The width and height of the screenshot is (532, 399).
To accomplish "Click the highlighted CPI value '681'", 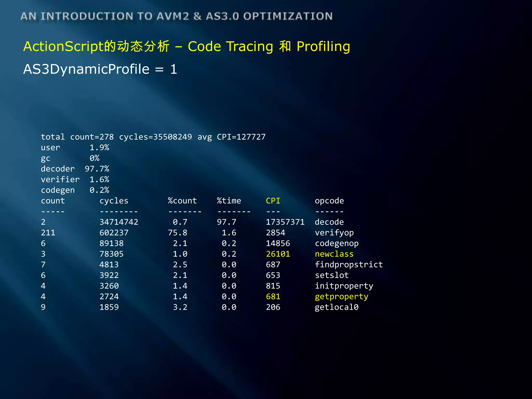I will tap(273, 297).
